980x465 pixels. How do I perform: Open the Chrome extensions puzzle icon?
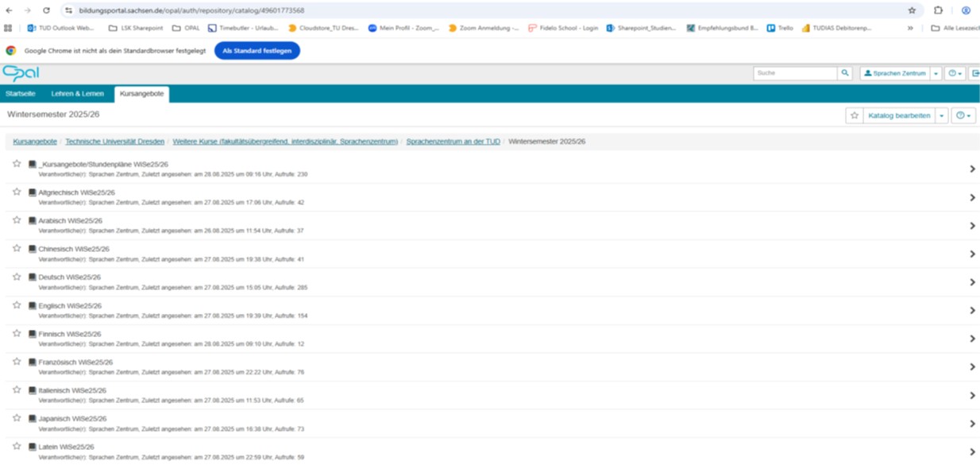938,10
